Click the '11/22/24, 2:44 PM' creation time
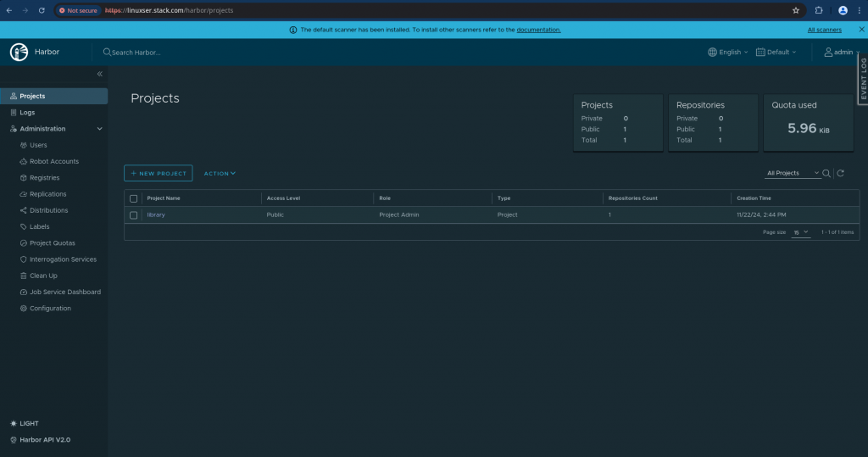 [761, 215]
